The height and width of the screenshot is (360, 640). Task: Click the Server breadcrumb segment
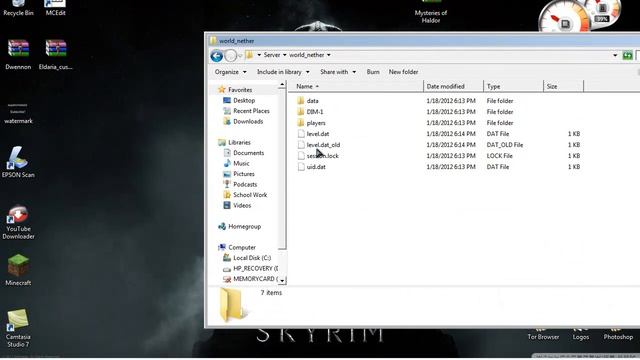(272, 55)
